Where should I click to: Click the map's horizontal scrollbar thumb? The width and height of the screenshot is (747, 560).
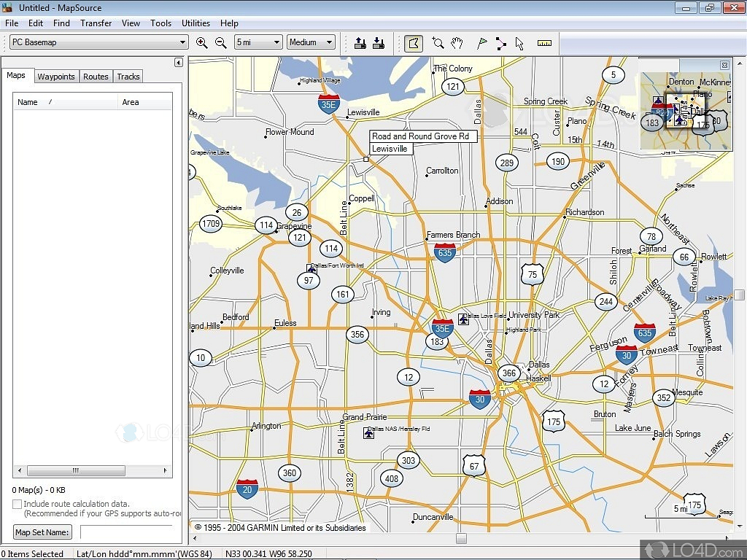point(461,539)
